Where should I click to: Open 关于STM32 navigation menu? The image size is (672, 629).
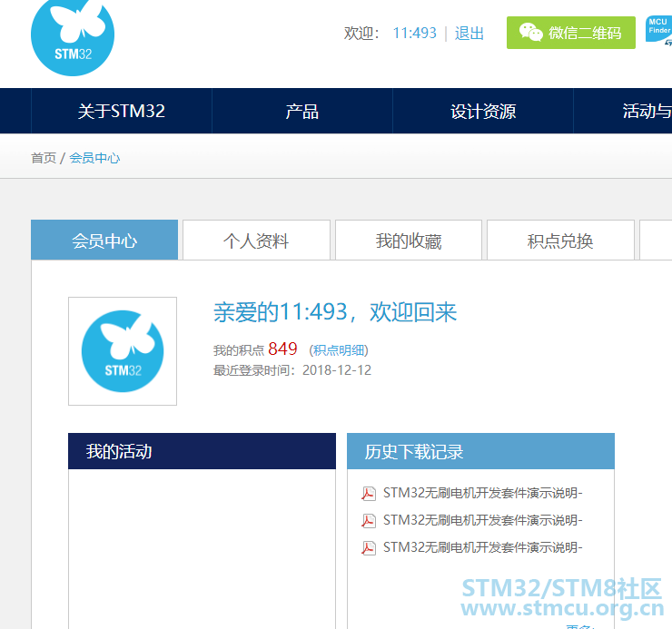point(122,111)
